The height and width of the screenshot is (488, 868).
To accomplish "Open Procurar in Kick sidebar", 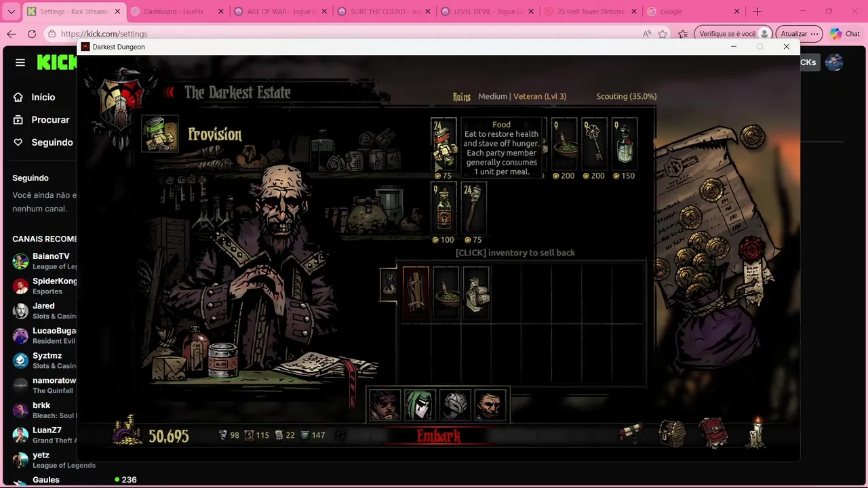I will [x=42, y=119].
